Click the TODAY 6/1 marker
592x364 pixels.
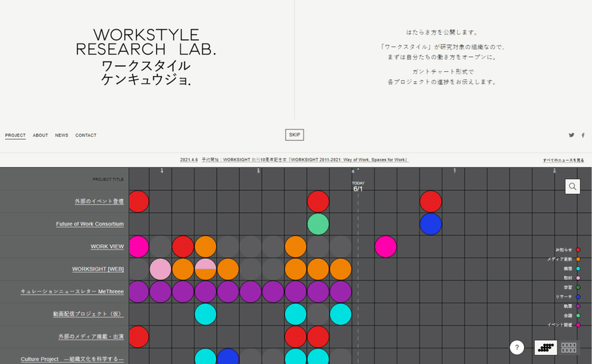pyautogui.click(x=358, y=186)
